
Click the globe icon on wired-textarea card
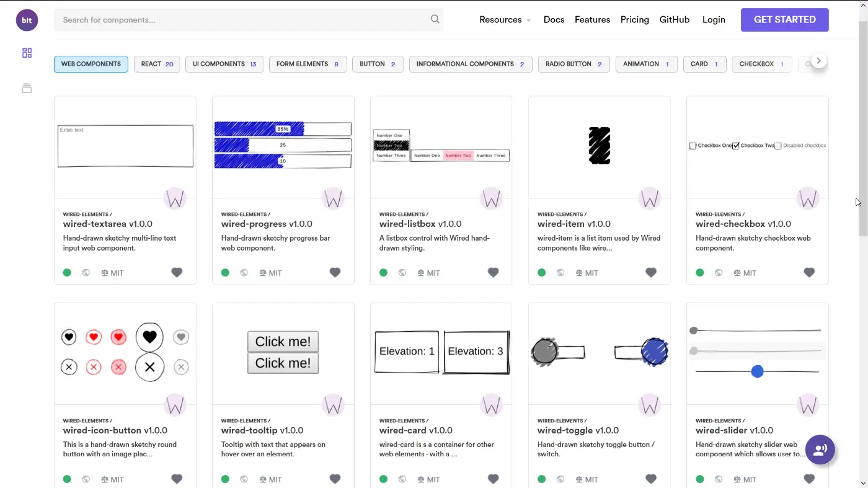(86, 273)
